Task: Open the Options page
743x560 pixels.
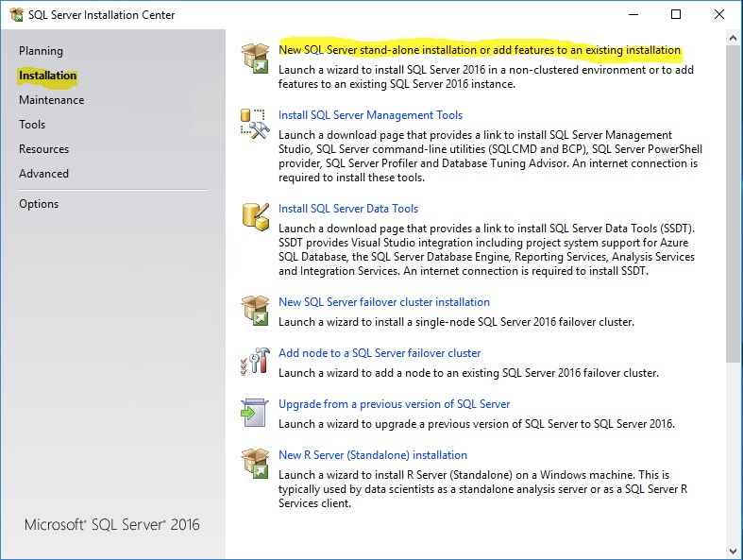Action: coord(39,204)
